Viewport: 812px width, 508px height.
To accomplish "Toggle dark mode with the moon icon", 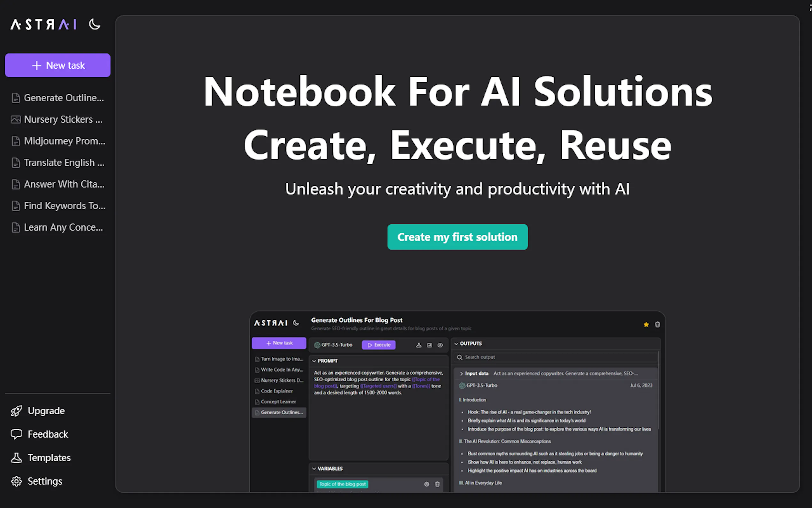I will click(x=95, y=25).
